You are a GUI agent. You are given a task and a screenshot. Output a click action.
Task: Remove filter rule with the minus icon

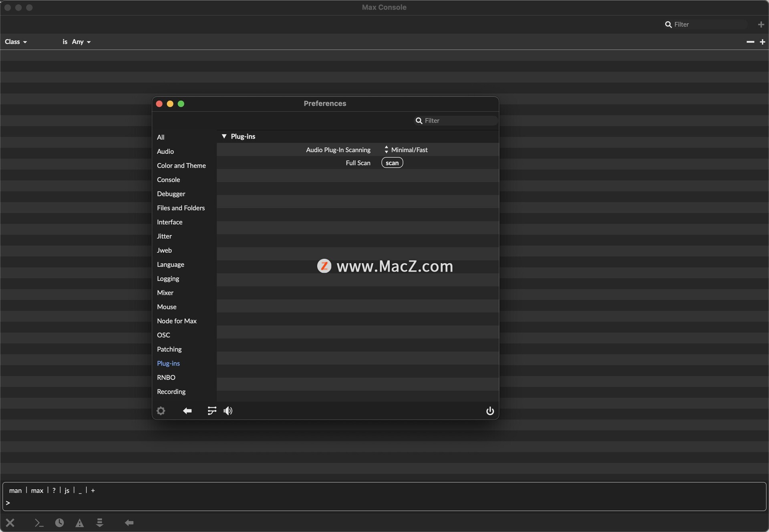pos(750,42)
